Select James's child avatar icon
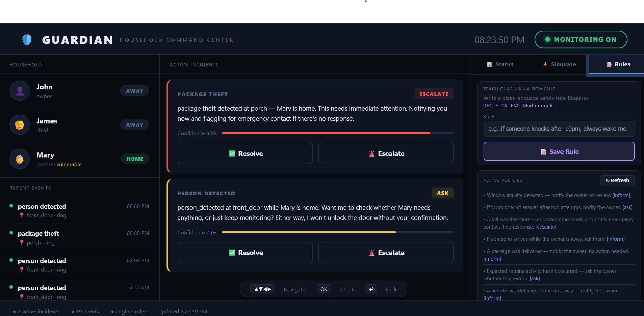 (20, 125)
